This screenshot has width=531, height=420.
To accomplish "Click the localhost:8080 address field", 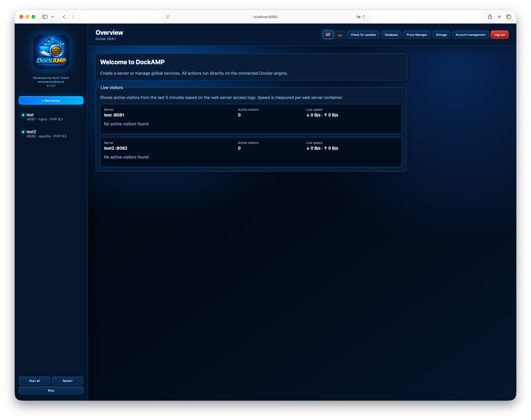I will [265, 17].
